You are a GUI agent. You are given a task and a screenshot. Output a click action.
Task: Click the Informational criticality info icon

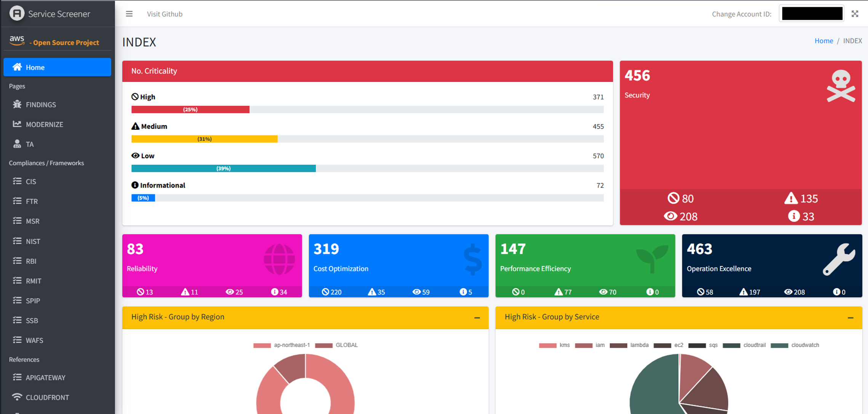135,185
